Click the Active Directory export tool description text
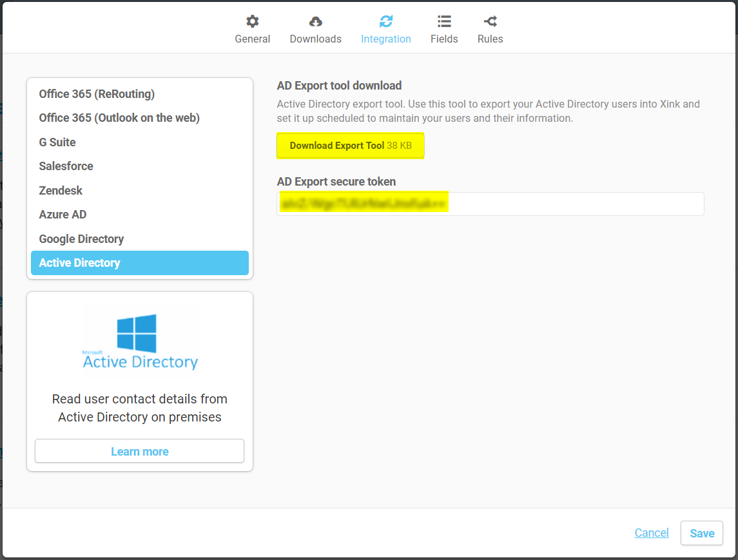 (x=488, y=111)
